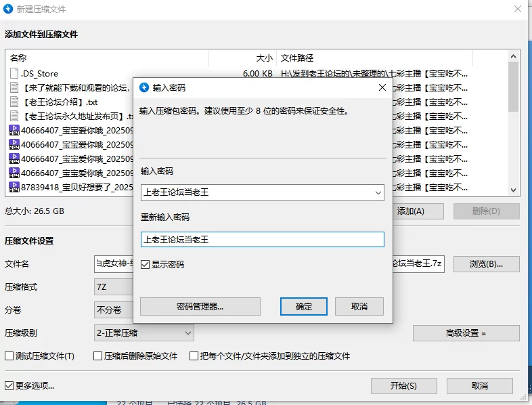
Task: Click 取消 in the password dialog
Action: [x=359, y=307]
